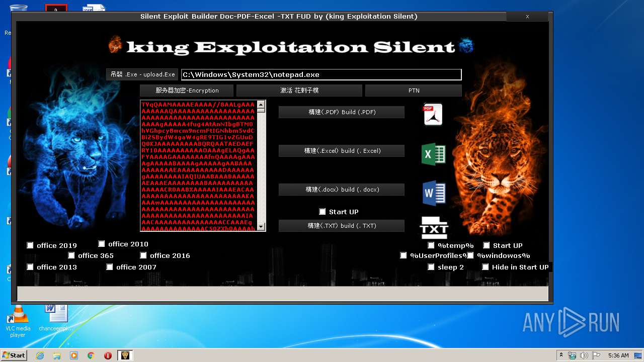Click the upload.Exe button
Image resolution: width=644 pixels, height=362 pixels.
[x=142, y=74]
